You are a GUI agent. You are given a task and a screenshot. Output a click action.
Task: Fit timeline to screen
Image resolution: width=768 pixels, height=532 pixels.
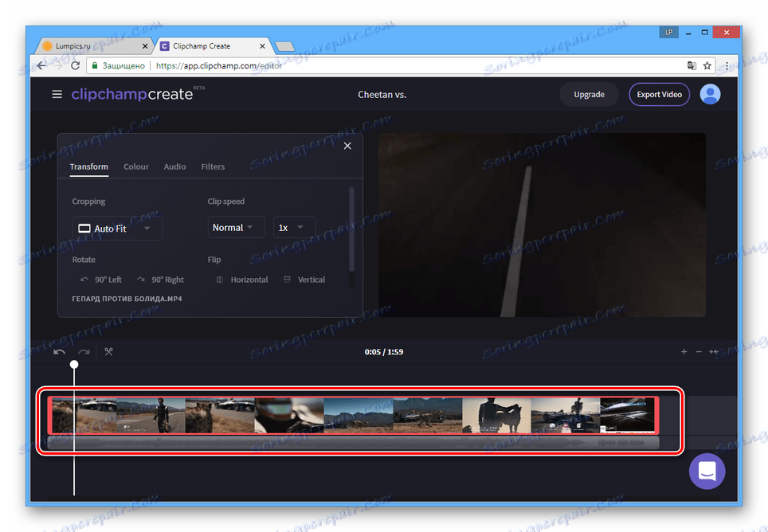[713, 352]
